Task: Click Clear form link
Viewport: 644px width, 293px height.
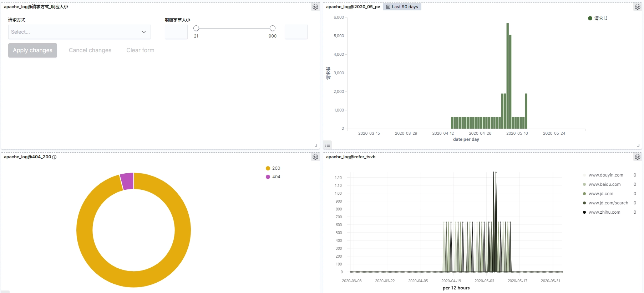Action: tap(140, 50)
